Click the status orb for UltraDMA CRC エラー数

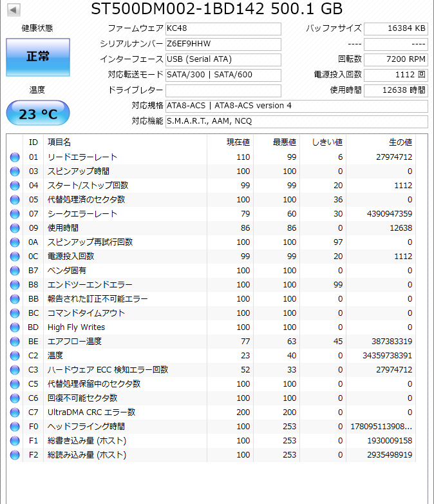pyautogui.click(x=15, y=412)
